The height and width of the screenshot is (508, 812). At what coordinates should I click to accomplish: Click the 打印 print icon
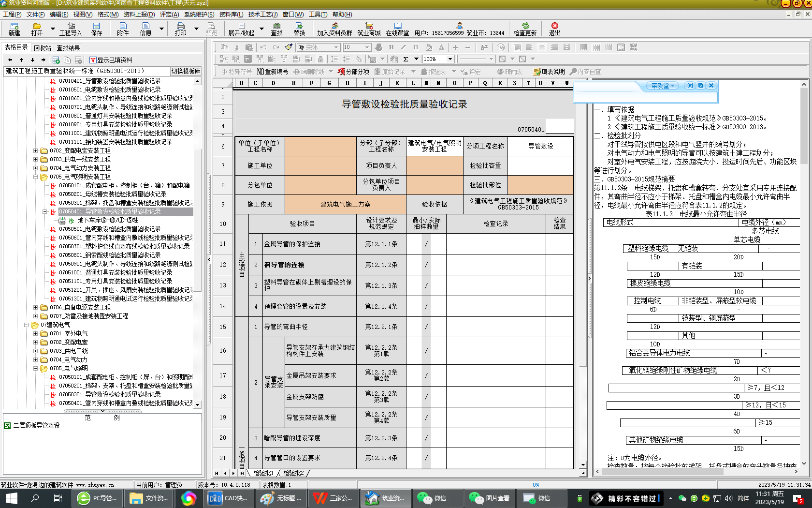click(180, 29)
